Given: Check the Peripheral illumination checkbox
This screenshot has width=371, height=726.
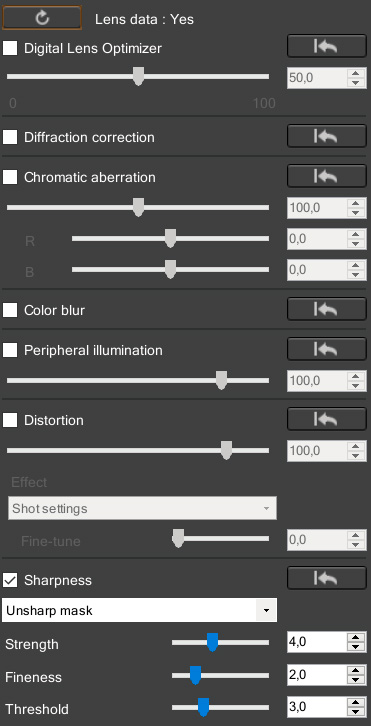Looking at the screenshot, I should tap(10, 350).
